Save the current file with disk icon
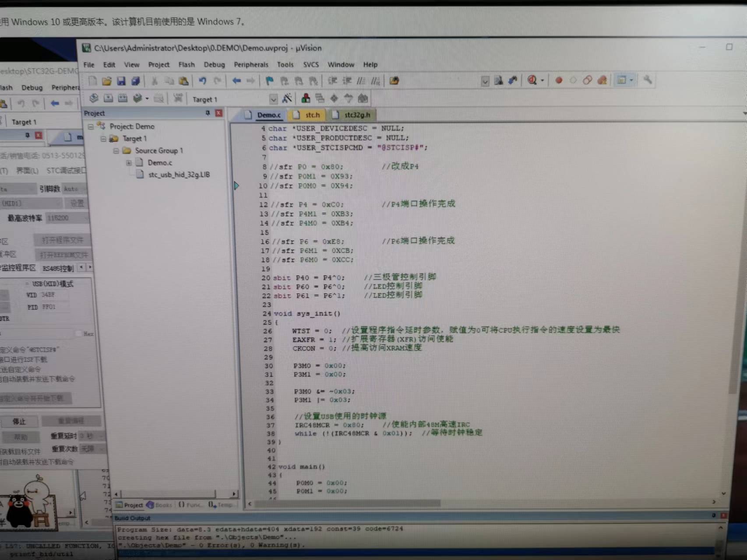The image size is (747, 560). point(121,81)
